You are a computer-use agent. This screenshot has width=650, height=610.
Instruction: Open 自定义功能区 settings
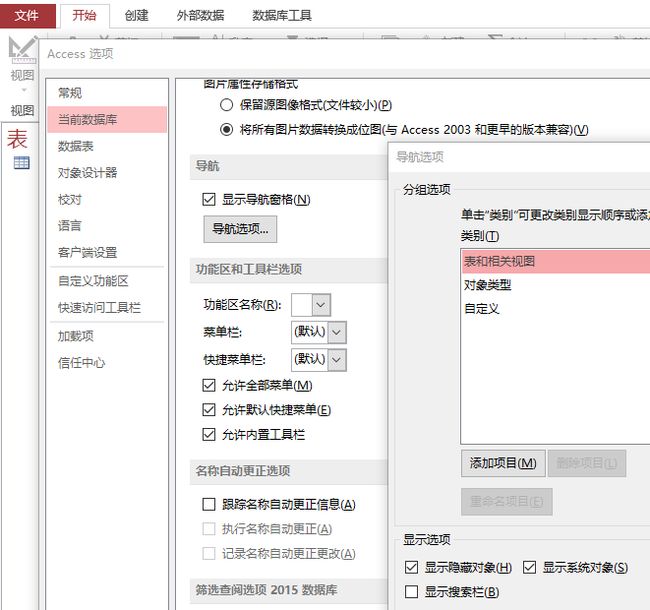tap(107, 281)
